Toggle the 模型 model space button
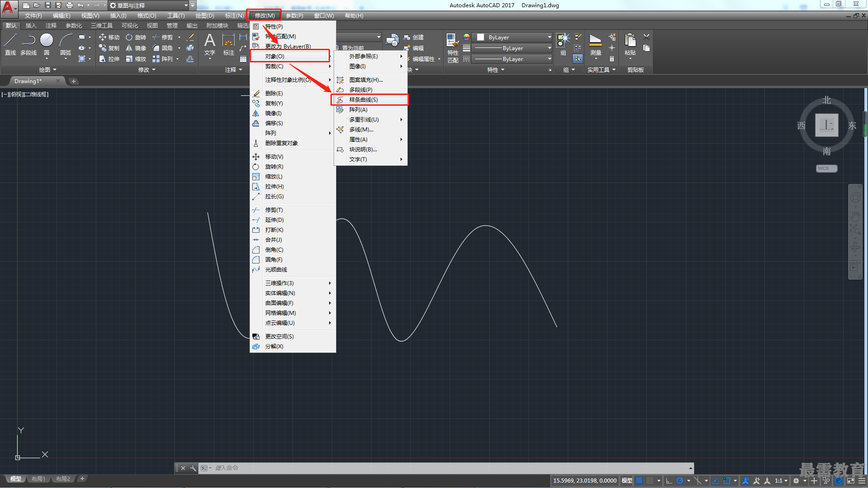This screenshot has height=488, width=868. coord(627,481)
